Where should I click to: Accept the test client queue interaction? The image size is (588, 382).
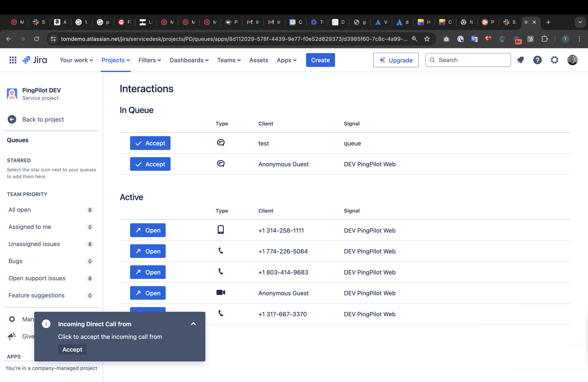click(x=150, y=143)
